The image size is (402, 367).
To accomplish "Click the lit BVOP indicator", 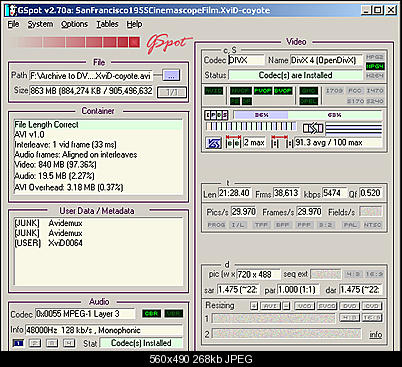I will [283, 91].
